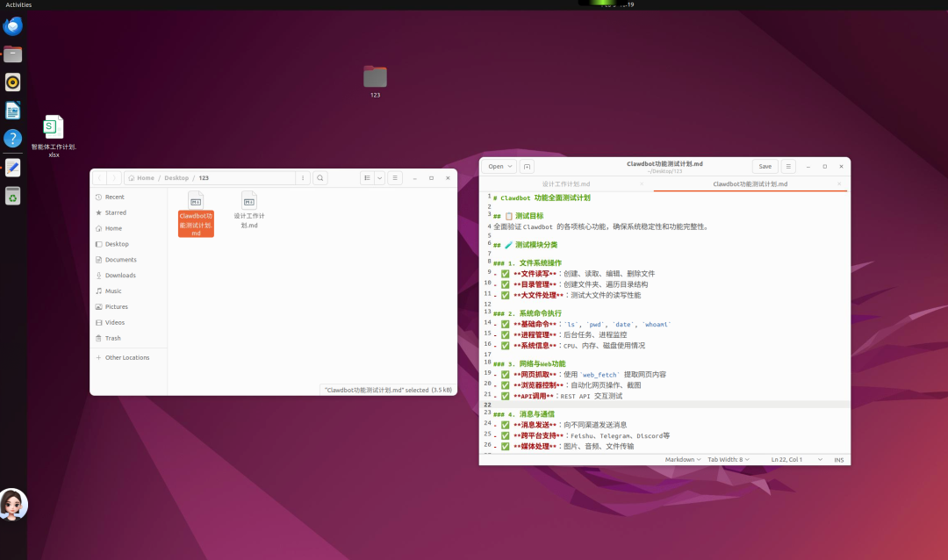Go forward in the Files window

point(113,178)
